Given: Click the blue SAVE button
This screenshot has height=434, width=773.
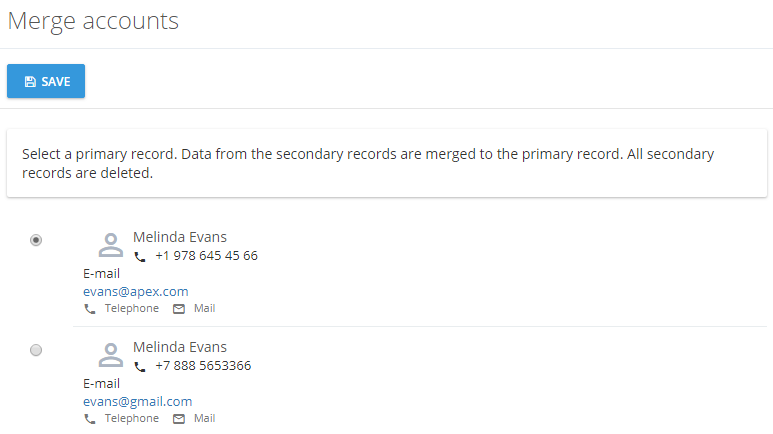Looking at the screenshot, I should click(46, 81).
